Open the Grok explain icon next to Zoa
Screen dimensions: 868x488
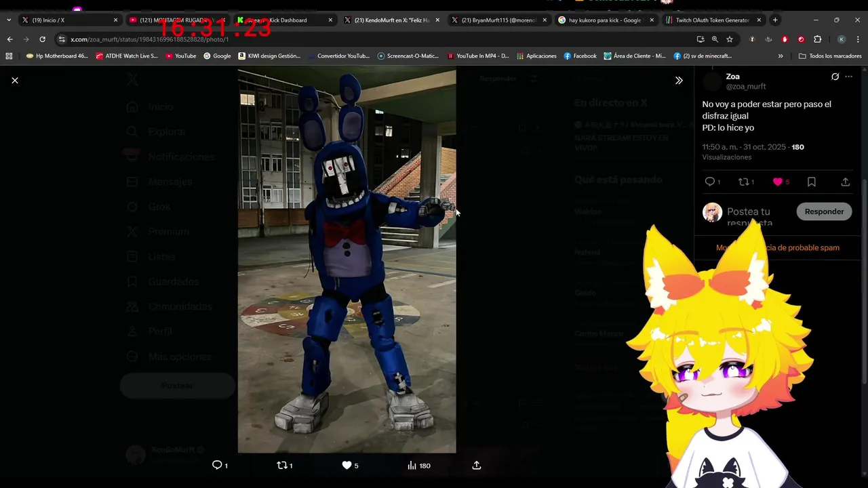(835, 77)
